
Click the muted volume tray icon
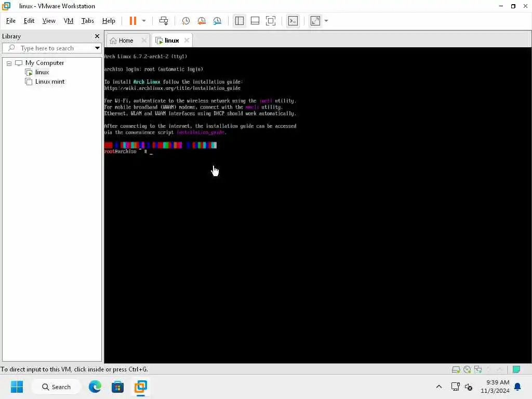coord(469,387)
